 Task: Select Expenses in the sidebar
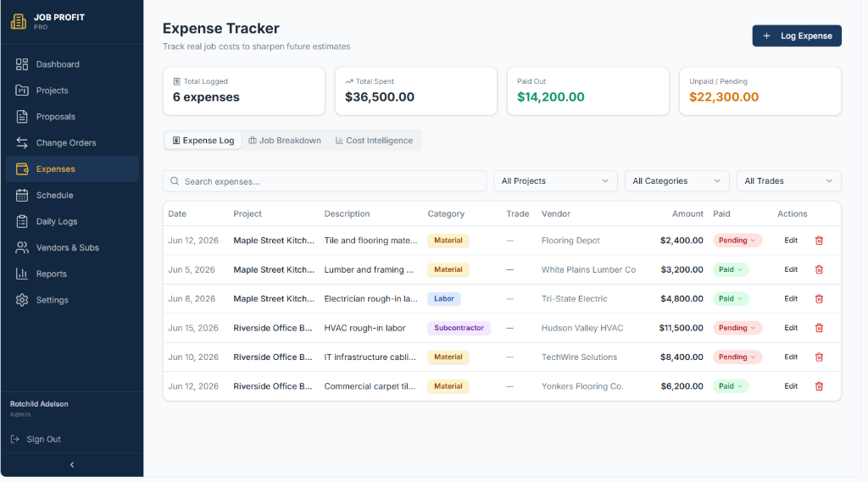coord(72,169)
